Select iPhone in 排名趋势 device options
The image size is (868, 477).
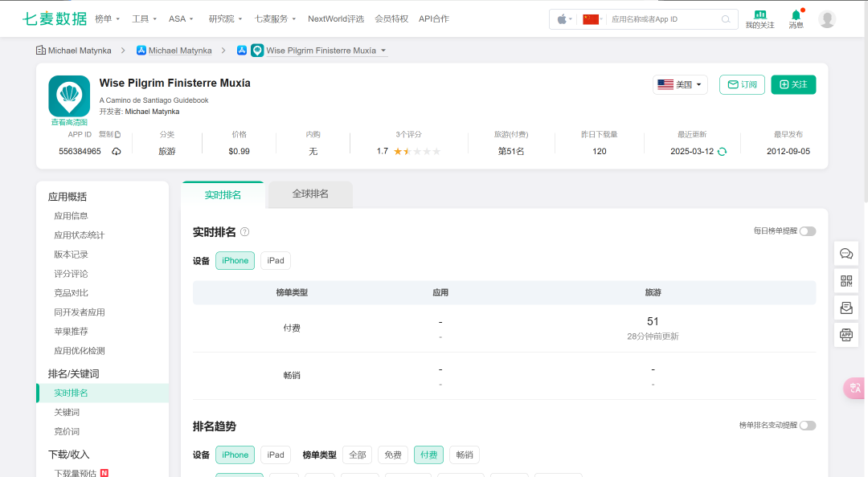coord(235,455)
